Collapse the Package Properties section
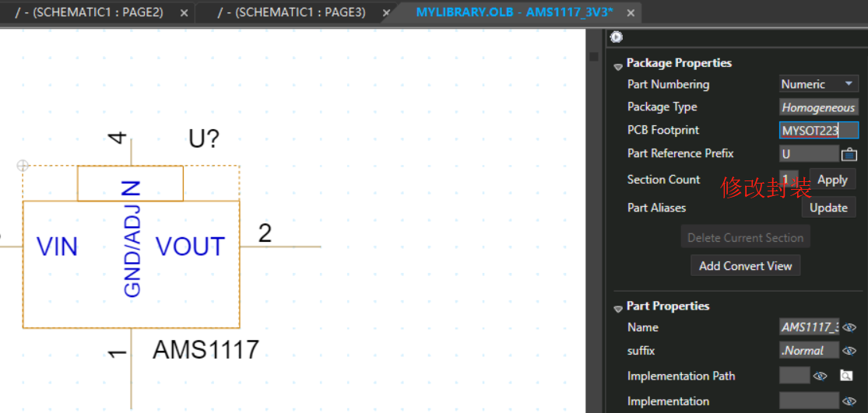The image size is (868, 413). point(618,67)
